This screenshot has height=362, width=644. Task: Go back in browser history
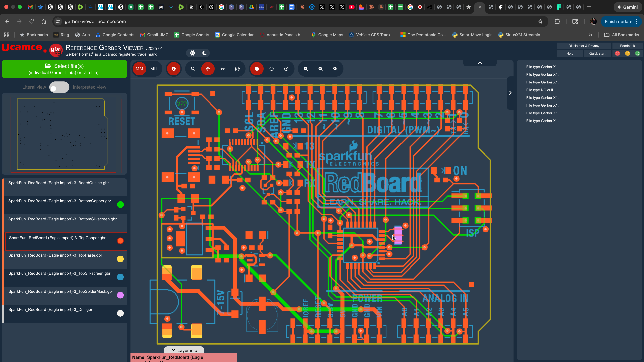point(8,21)
